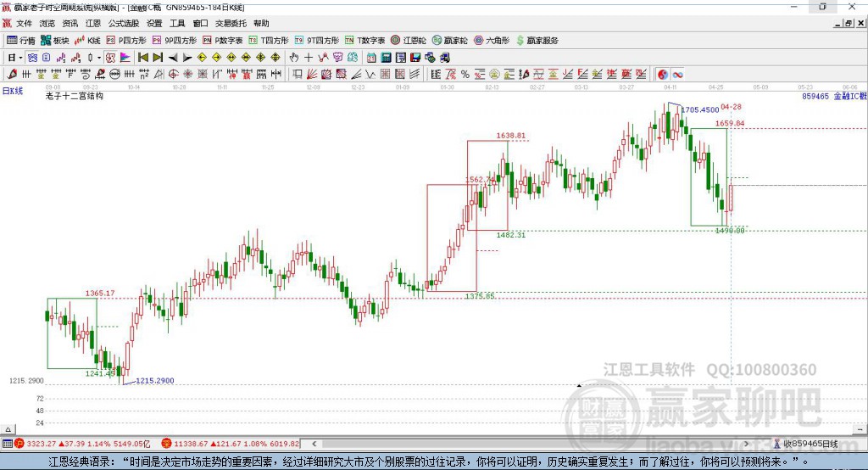Click the 859465 stock code label

[815, 96]
